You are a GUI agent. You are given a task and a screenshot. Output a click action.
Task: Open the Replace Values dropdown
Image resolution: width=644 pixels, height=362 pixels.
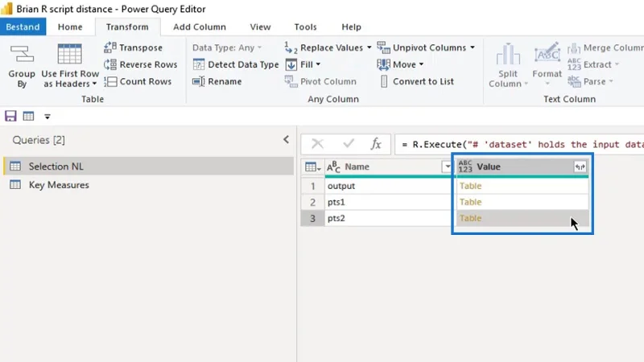(x=369, y=47)
